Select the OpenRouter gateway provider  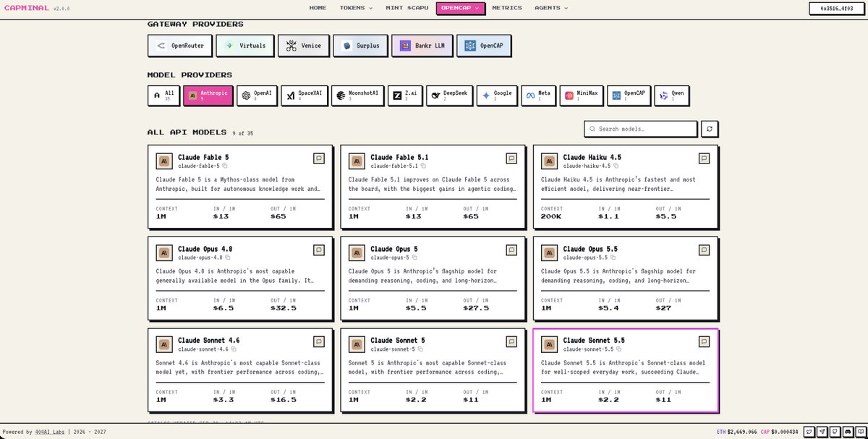[x=179, y=46]
